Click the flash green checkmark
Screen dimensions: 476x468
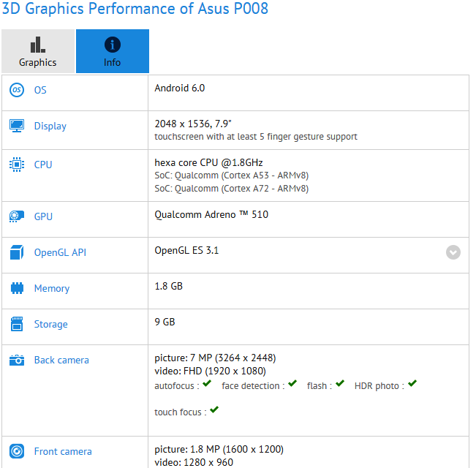click(339, 384)
